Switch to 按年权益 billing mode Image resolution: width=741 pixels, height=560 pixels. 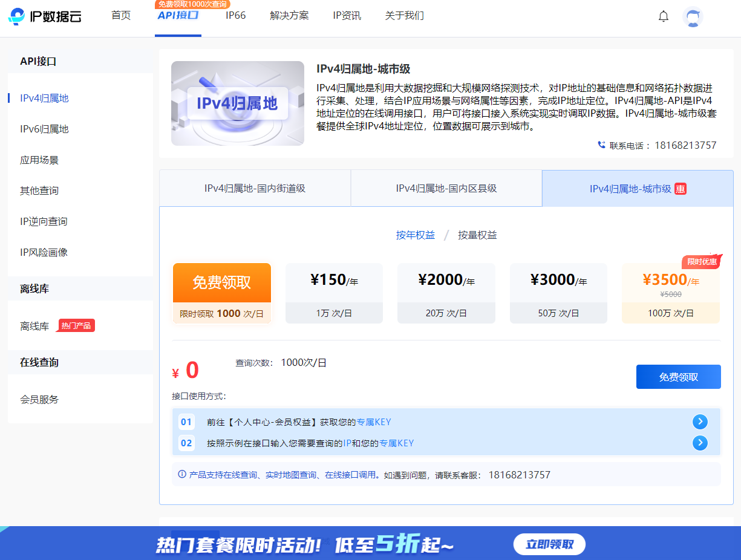(416, 235)
